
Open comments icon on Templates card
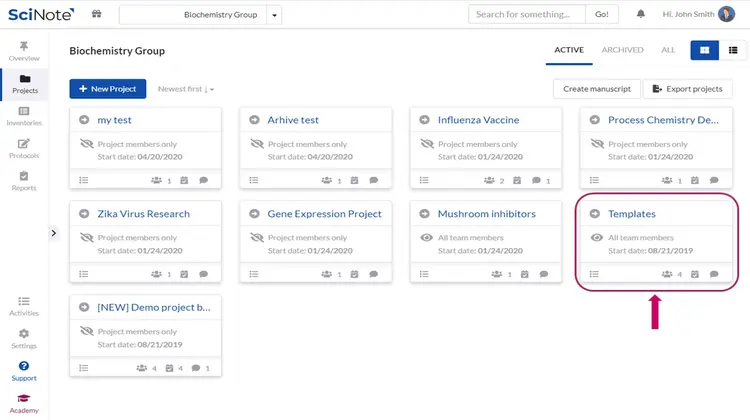click(714, 274)
